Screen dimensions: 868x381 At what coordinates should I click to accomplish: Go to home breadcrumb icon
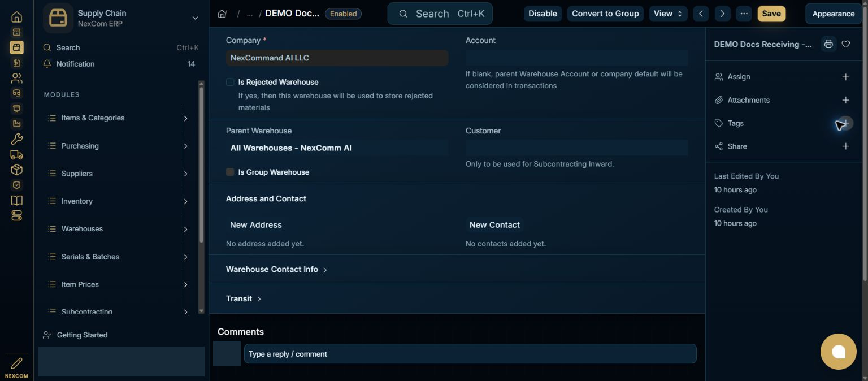(222, 14)
